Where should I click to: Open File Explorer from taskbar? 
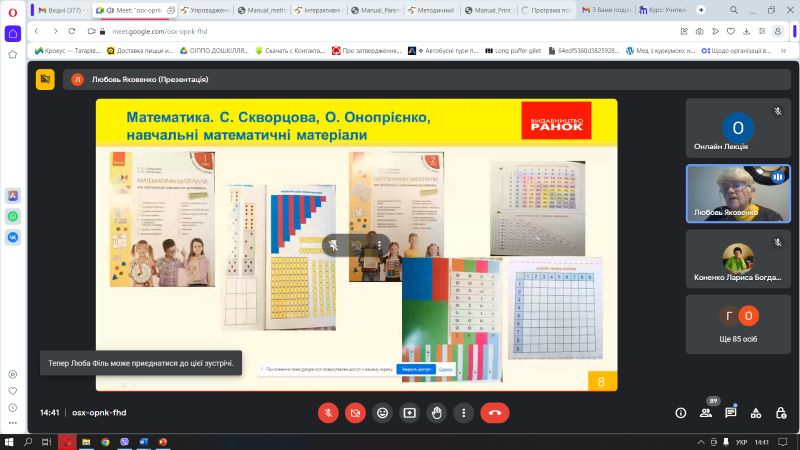click(x=86, y=442)
